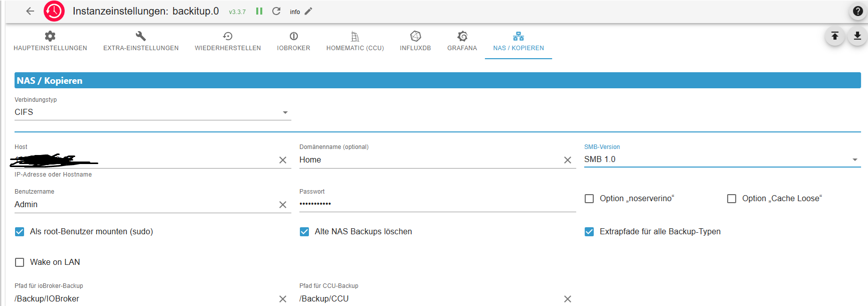Open the Wiederherstellen tab
The height and width of the screenshot is (306, 868).
coord(228,41)
